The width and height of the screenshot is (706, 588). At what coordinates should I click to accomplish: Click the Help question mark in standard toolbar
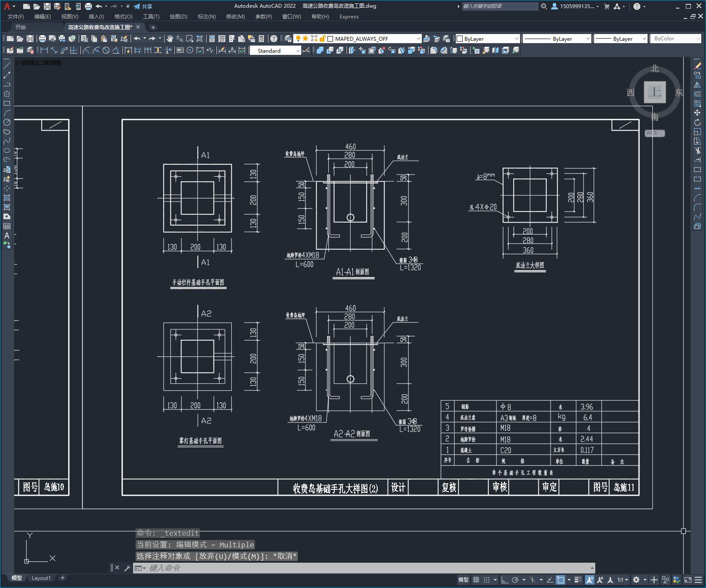pos(274,39)
